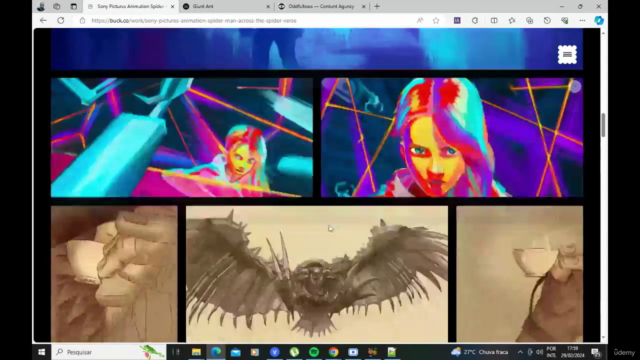Open Google Chrome from the taskbar
The height and width of the screenshot is (360, 640).
pos(333,352)
